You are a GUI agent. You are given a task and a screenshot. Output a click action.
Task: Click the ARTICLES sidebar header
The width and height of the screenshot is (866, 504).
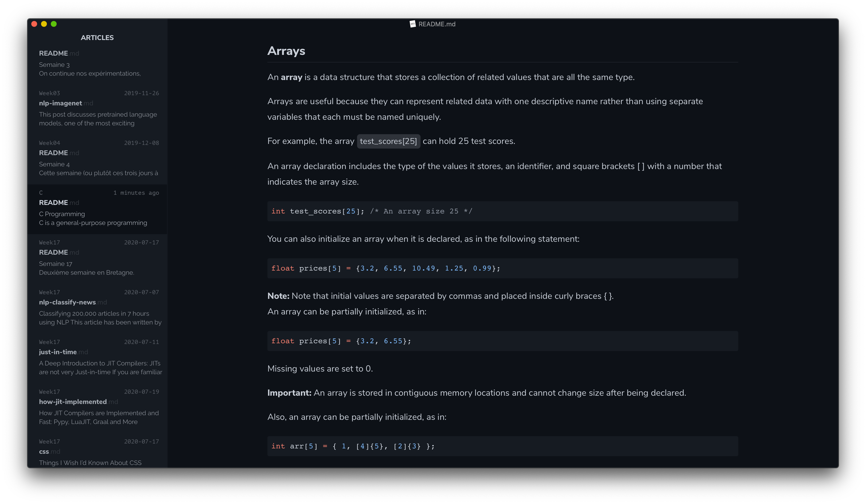(97, 38)
